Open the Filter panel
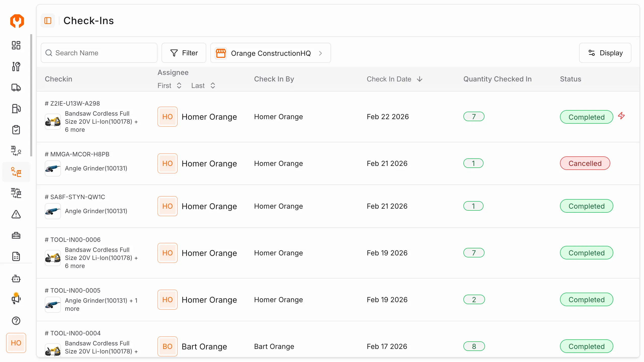Screen dimensions: 644x362 (184, 53)
